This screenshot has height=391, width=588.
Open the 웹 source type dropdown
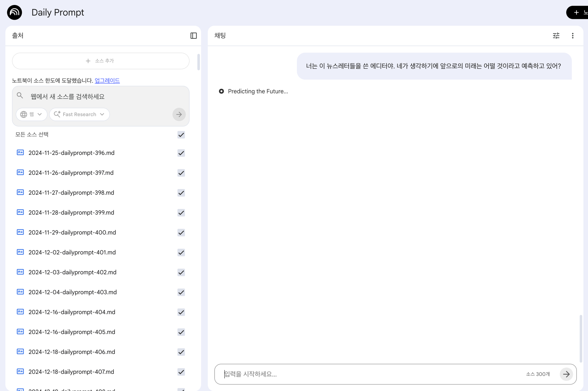coord(31,114)
